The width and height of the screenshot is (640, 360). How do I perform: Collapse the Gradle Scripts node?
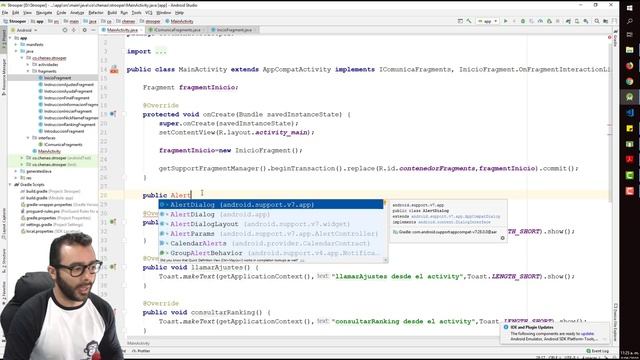click(x=11, y=184)
